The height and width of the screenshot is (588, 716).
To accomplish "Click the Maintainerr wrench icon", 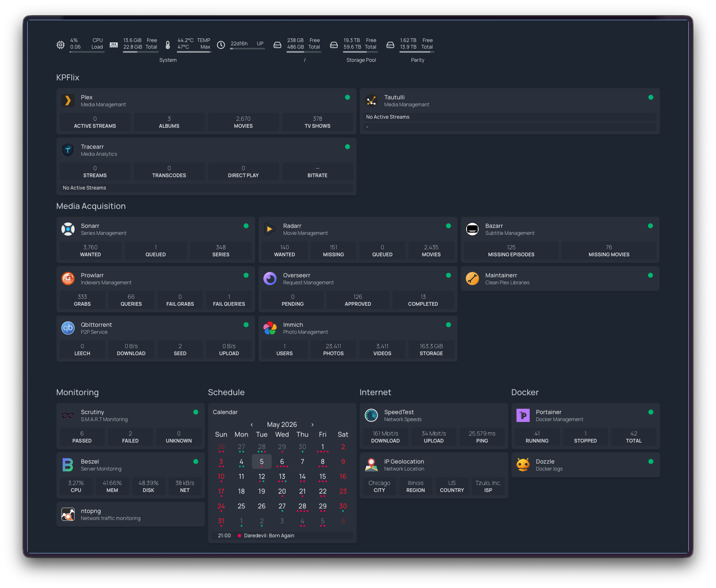I will pos(472,279).
